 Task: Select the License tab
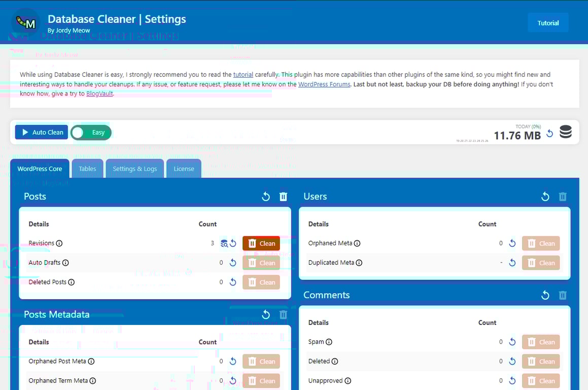[184, 168]
